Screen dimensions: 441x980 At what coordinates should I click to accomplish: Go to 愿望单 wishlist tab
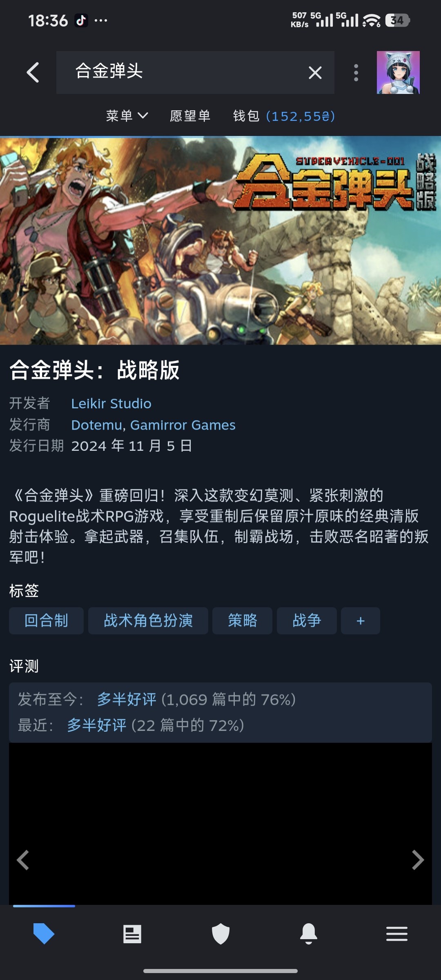tap(190, 116)
